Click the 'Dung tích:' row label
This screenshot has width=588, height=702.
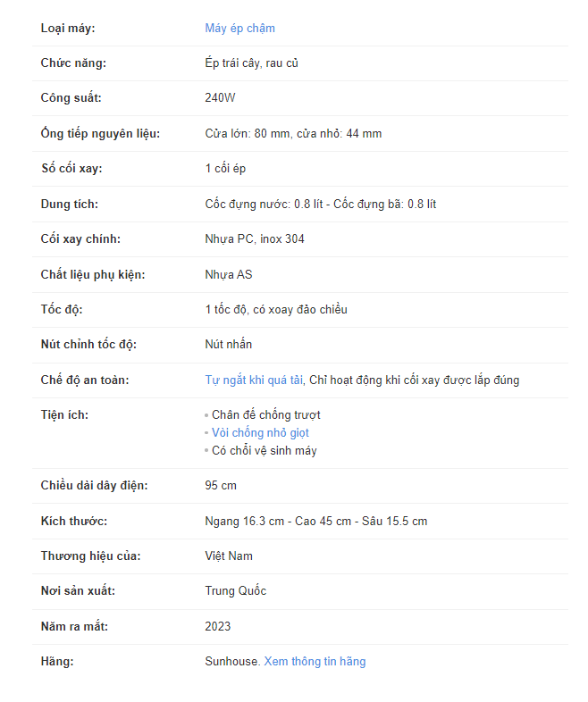pos(70,205)
